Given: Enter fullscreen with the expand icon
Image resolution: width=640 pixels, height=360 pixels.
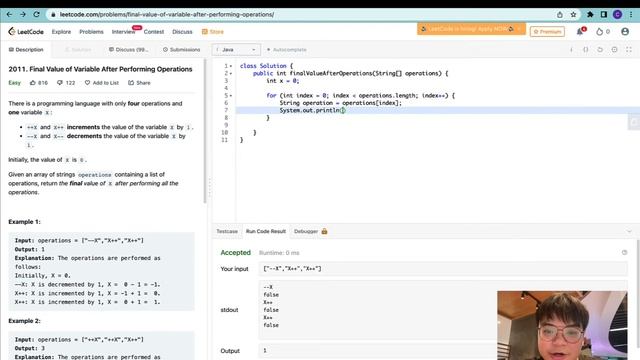Looking at the screenshot, I should [x=629, y=49].
